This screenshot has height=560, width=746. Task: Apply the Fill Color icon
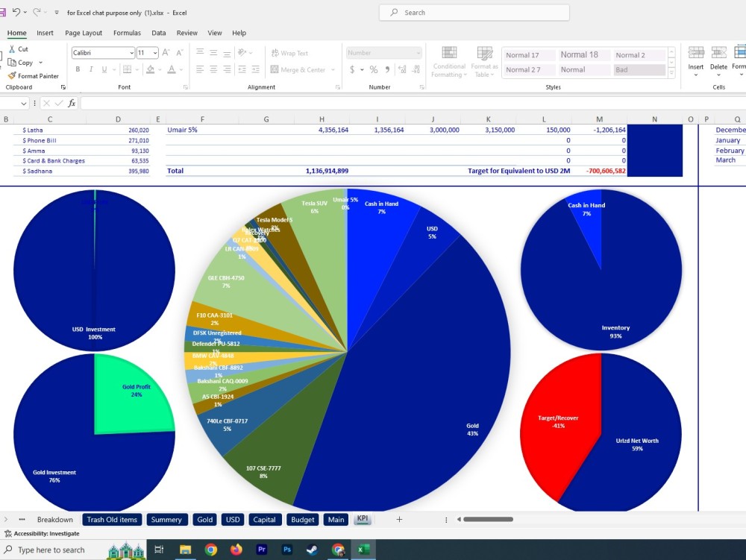pos(151,69)
